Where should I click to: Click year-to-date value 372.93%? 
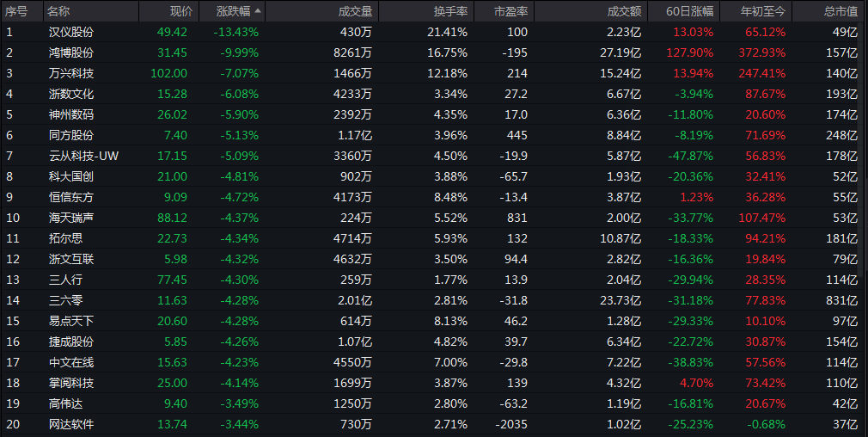(761, 52)
